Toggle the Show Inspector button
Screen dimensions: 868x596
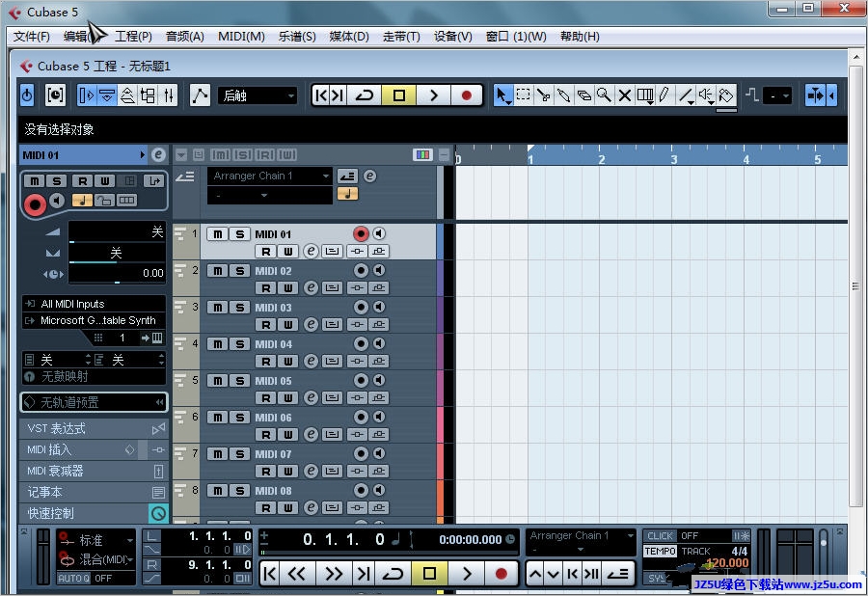(87, 95)
